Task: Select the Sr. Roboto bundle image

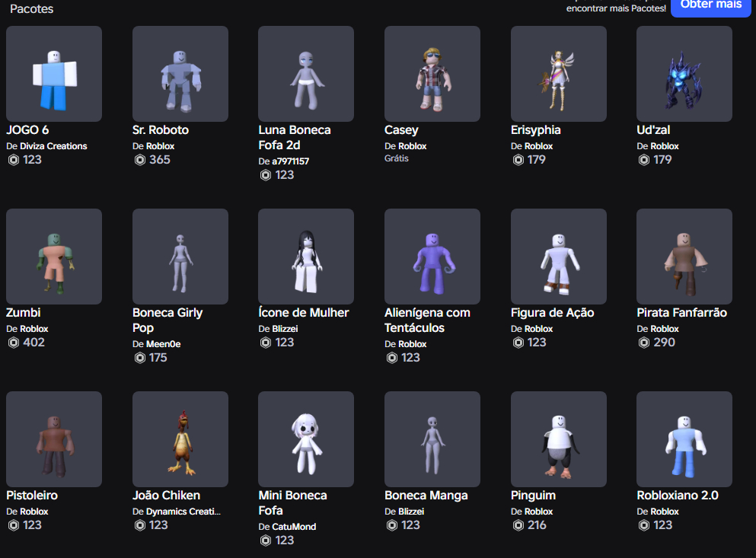Action: [x=180, y=74]
